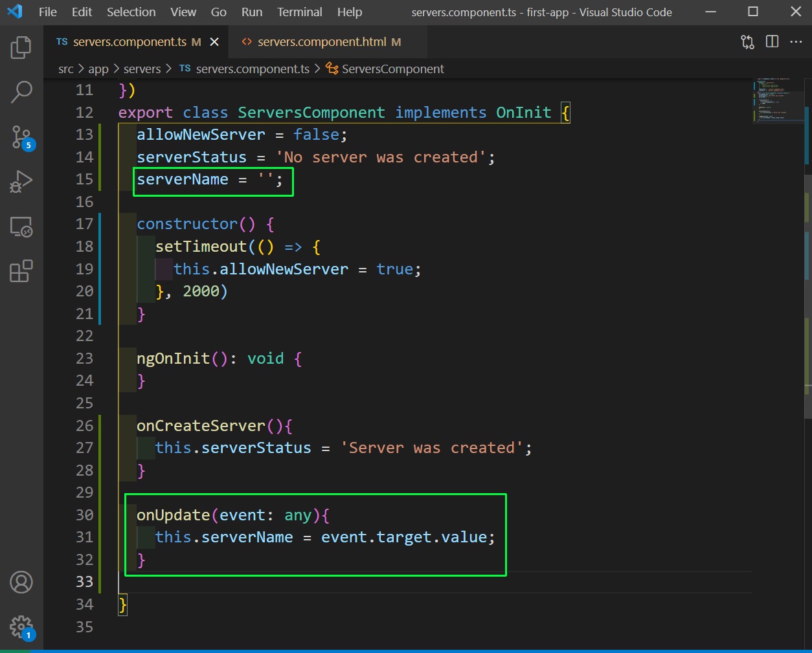The height and width of the screenshot is (653, 812).
Task: Click on 'implements' keyword
Action: 441,112
